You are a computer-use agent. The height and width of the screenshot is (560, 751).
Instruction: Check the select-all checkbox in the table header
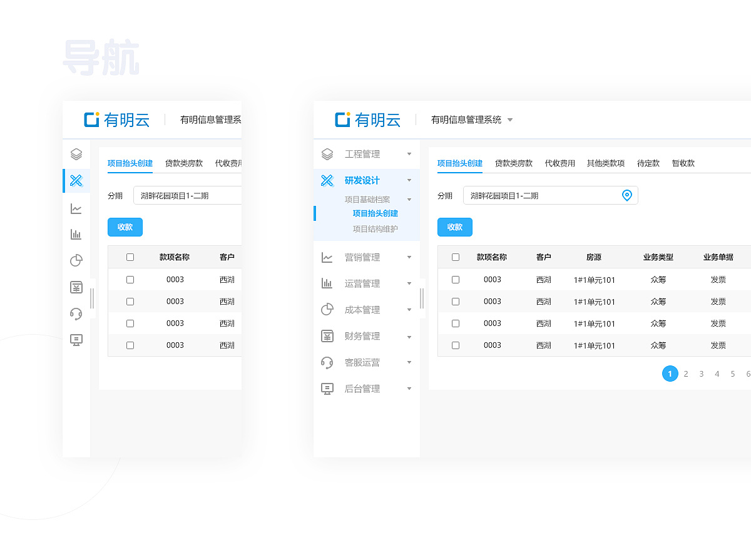tap(455, 257)
